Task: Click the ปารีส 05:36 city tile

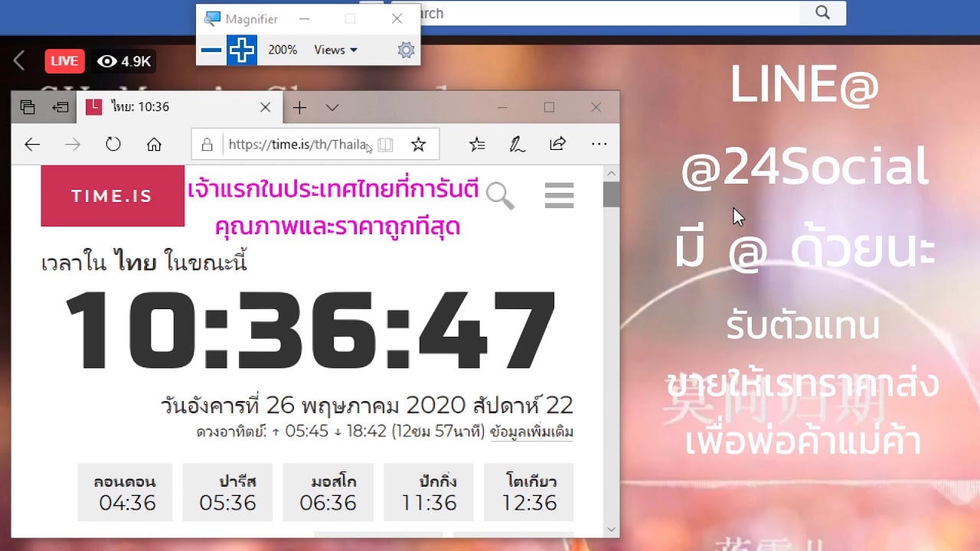Action: click(x=227, y=493)
